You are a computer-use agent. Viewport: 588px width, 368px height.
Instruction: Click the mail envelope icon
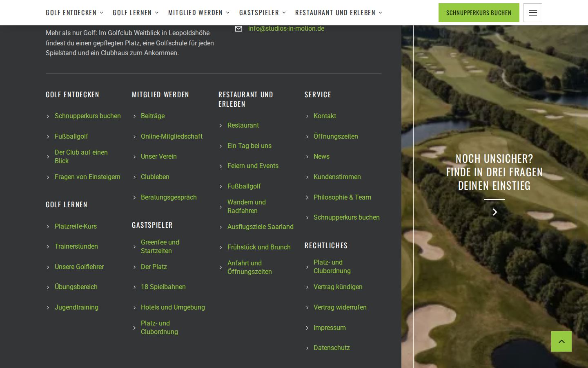tap(238, 29)
